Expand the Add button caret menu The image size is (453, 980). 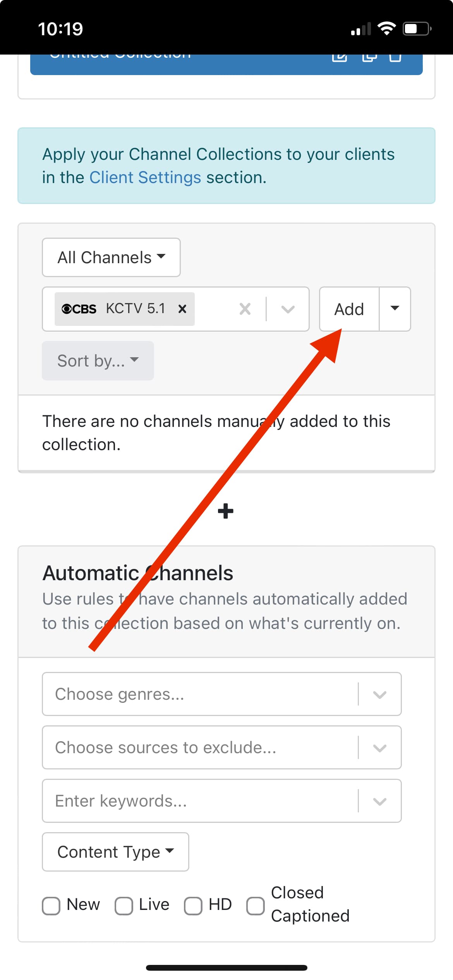click(x=395, y=309)
